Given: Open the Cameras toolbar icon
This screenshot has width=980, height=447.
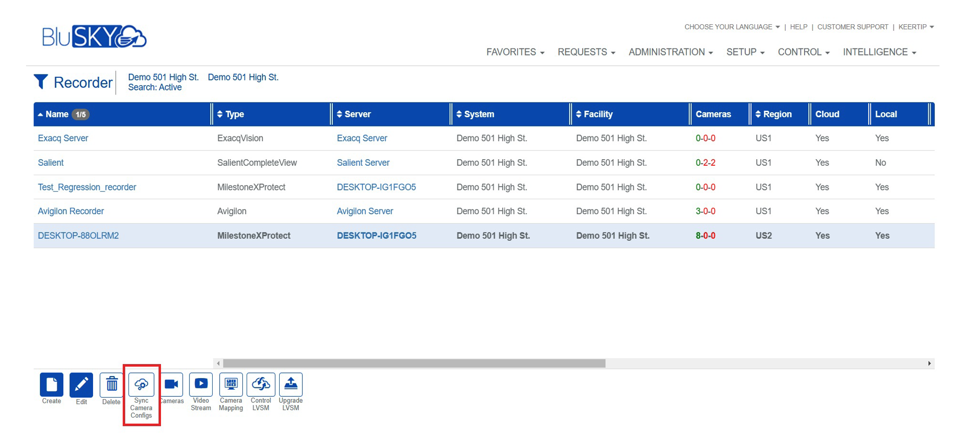Looking at the screenshot, I should [x=171, y=385].
